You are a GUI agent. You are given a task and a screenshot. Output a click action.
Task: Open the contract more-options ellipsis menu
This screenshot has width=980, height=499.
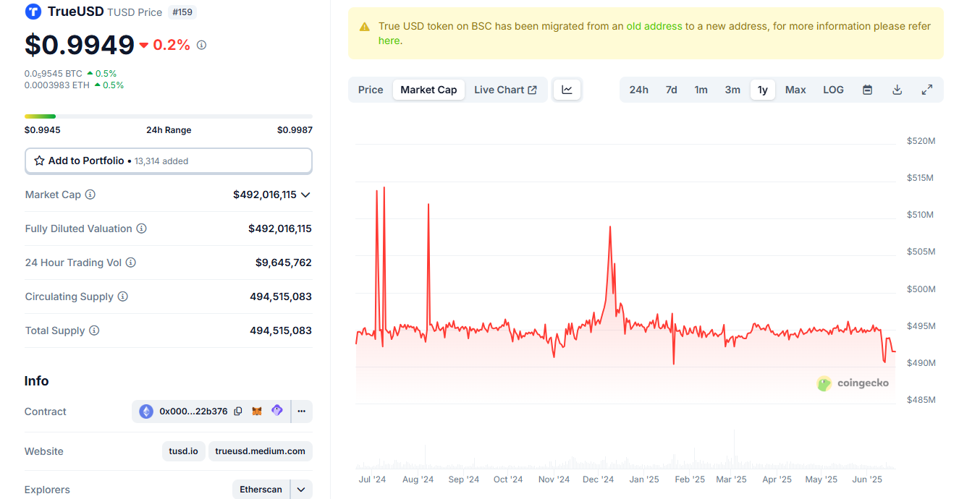pos(301,411)
